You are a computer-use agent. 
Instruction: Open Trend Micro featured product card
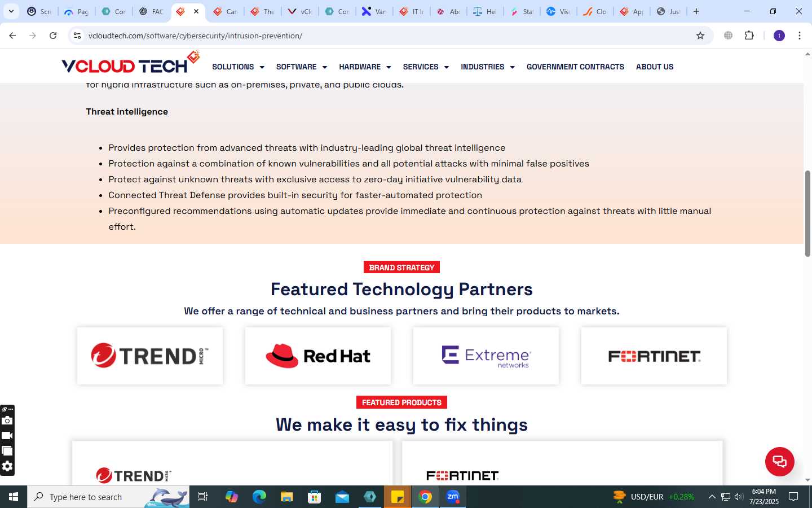click(232, 463)
